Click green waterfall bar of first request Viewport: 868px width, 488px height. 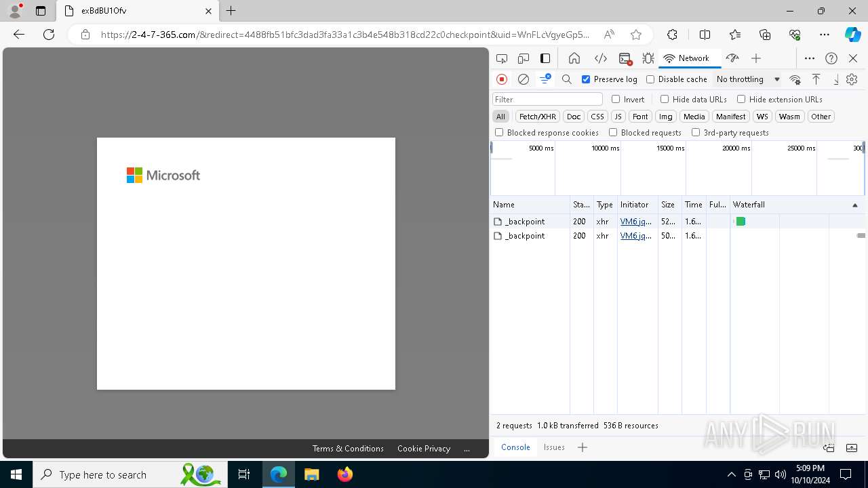click(741, 222)
